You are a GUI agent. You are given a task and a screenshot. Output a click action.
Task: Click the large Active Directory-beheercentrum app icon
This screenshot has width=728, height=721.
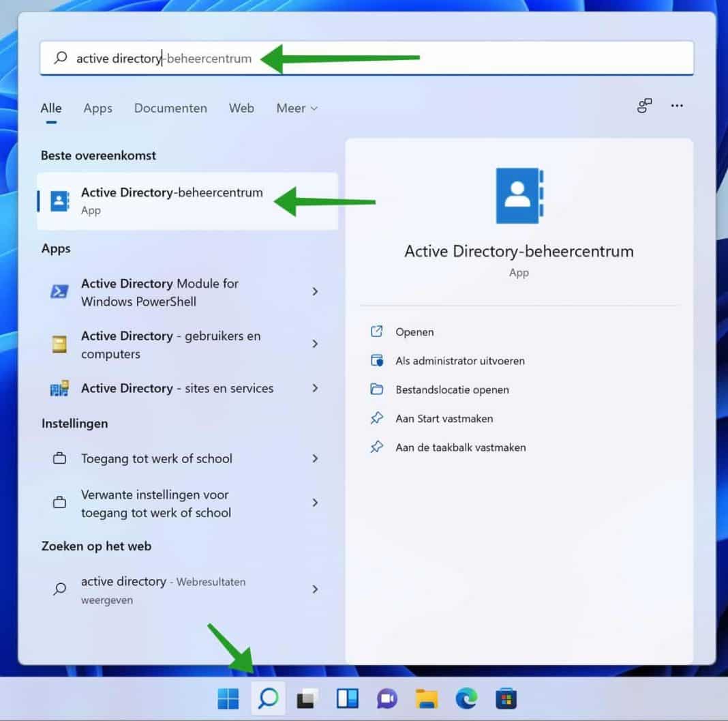tap(519, 194)
